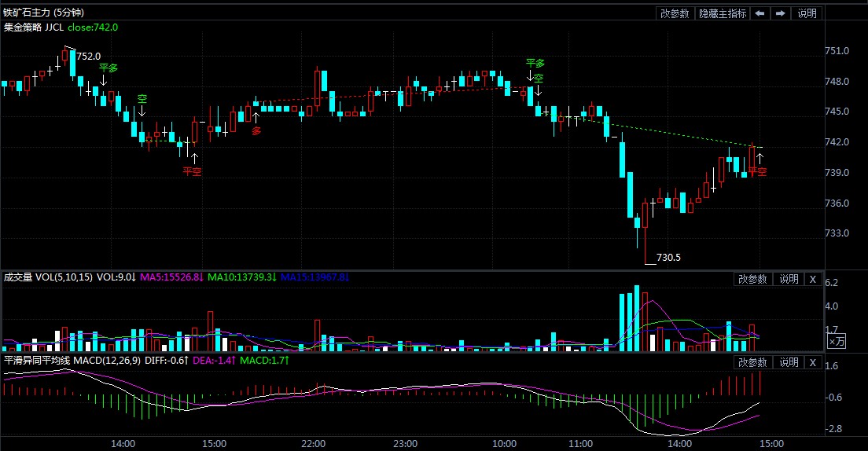Click the magenta DEA:-1.4 readout
Viewport: 868px width, 451px height.
(x=215, y=361)
